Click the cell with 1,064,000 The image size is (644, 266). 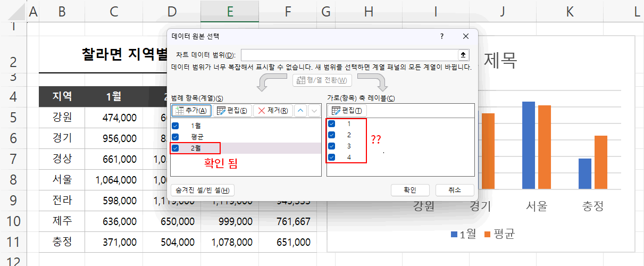114,180
